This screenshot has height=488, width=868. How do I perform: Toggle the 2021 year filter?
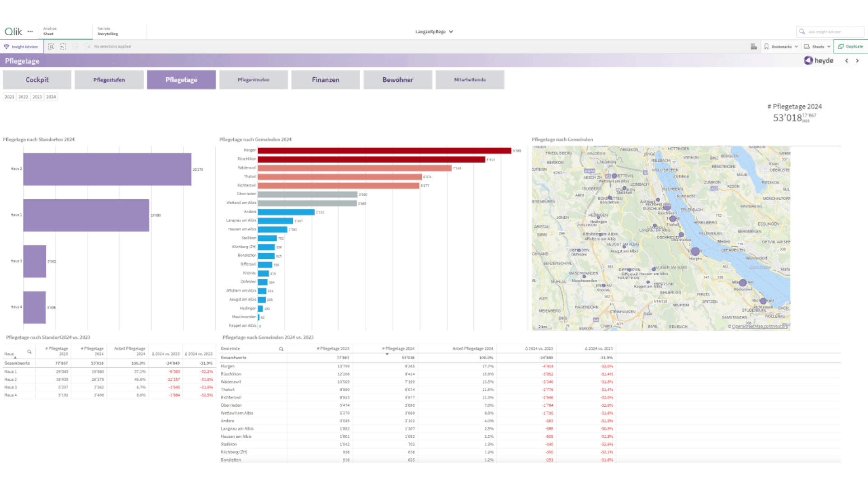pos(9,97)
